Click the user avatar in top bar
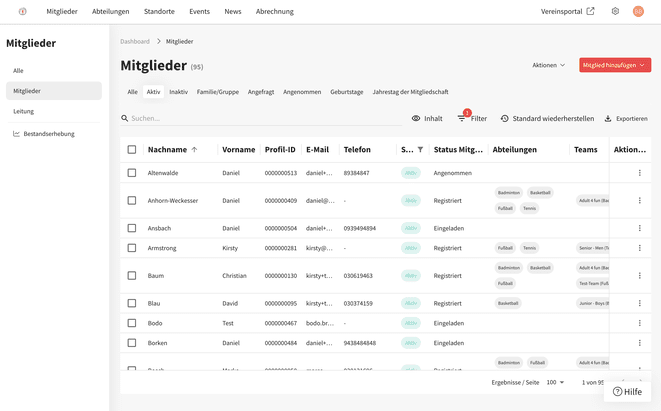The height and width of the screenshot is (411, 661). 639,11
